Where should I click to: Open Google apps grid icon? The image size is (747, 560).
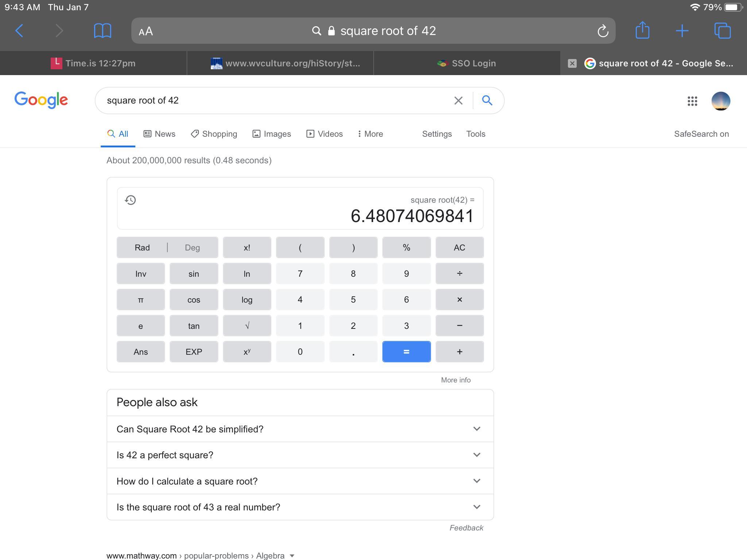[x=692, y=101]
